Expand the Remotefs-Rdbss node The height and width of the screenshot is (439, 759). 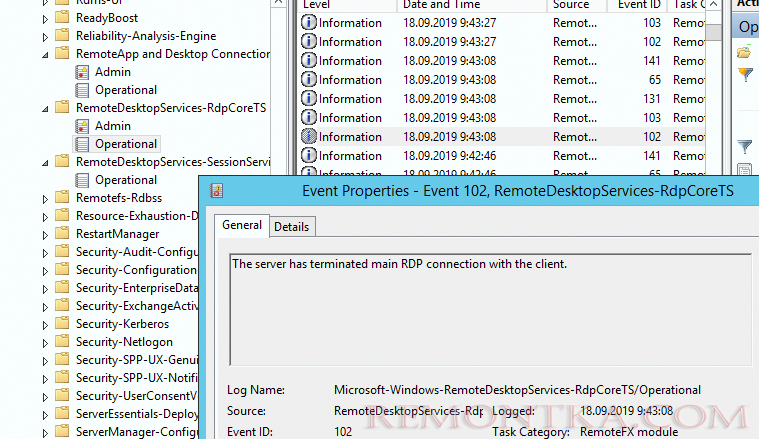click(46, 199)
